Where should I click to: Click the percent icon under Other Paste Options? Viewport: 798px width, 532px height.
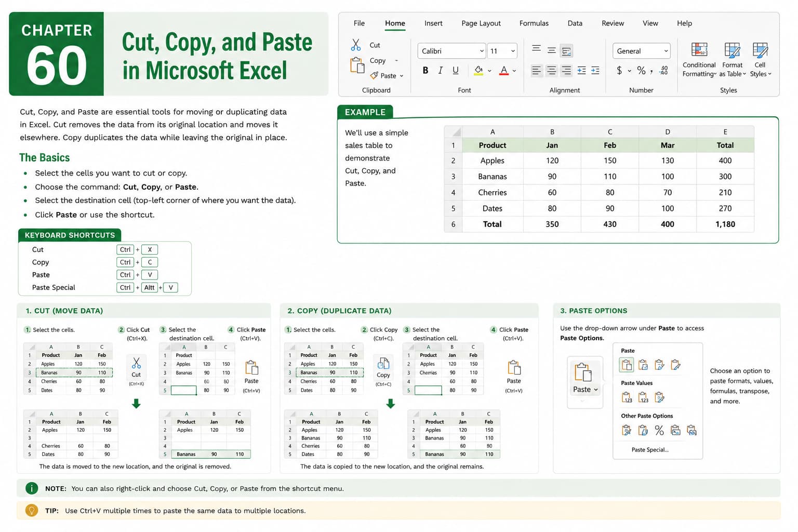coord(659,430)
